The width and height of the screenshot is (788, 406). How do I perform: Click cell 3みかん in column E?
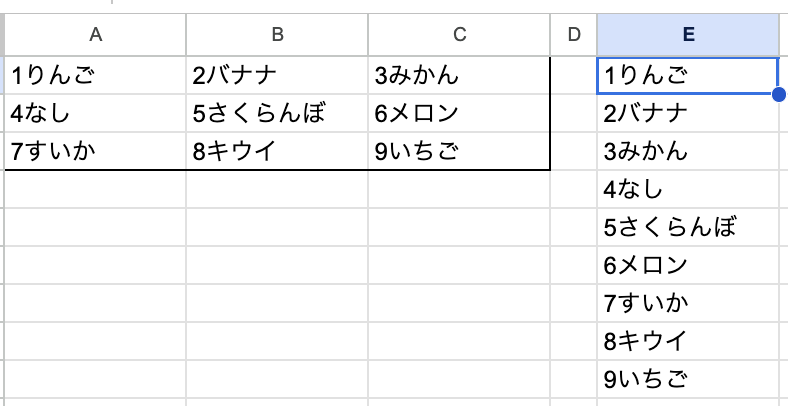(688, 151)
